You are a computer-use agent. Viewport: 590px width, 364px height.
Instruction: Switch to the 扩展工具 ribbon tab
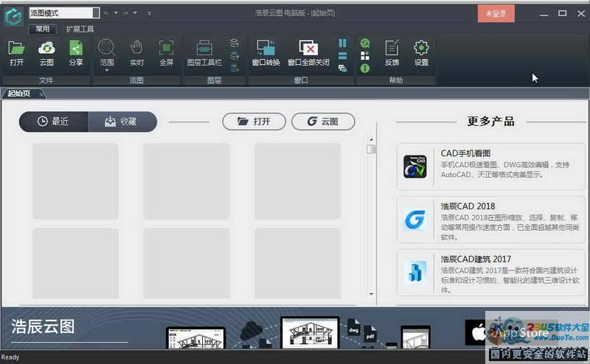pos(80,29)
